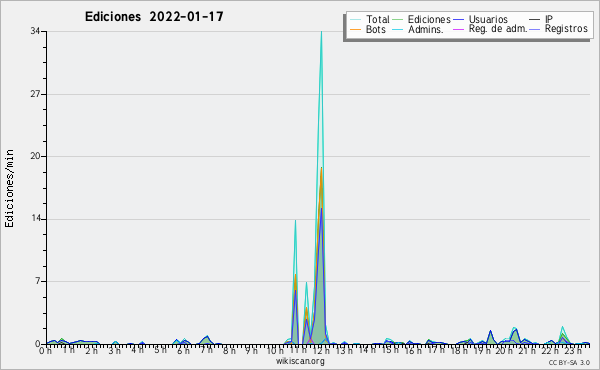Click the 34 y-axis value

[x=36, y=31]
